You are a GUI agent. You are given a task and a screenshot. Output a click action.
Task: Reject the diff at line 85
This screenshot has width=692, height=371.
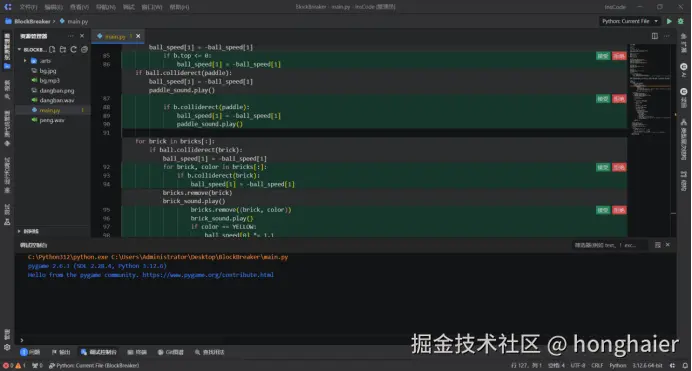[619, 56]
